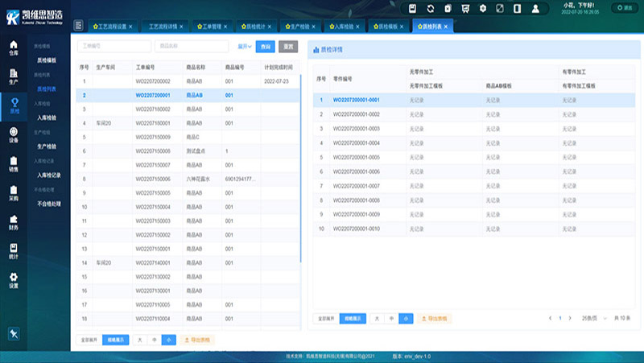This screenshot has height=363, width=644.
Task: Go to next page in detail pagination
Action: (570, 318)
